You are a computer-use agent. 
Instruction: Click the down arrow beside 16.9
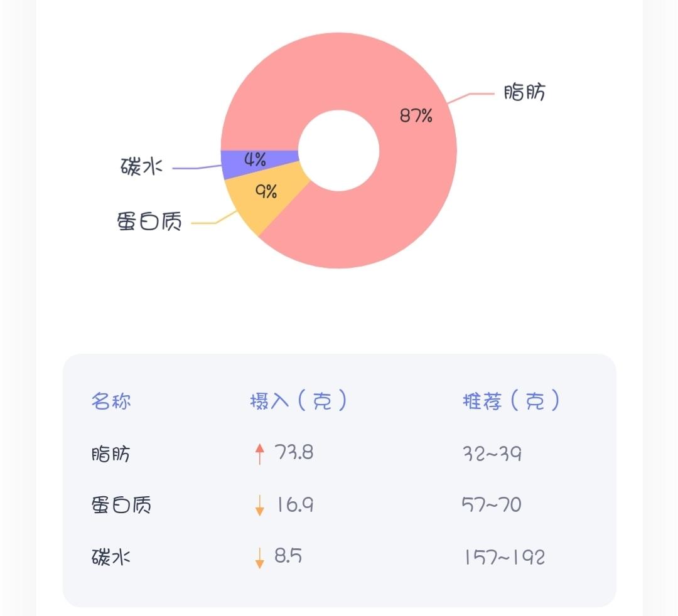[260, 505]
